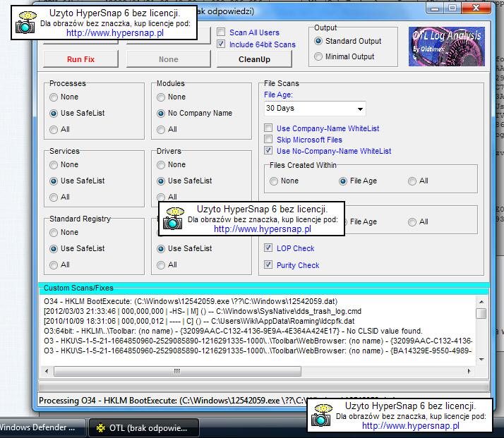Viewport: 504px width, 438px height.
Task: Enable Use Company-Name WhiteList checkbox
Action: tap(268, 128)
